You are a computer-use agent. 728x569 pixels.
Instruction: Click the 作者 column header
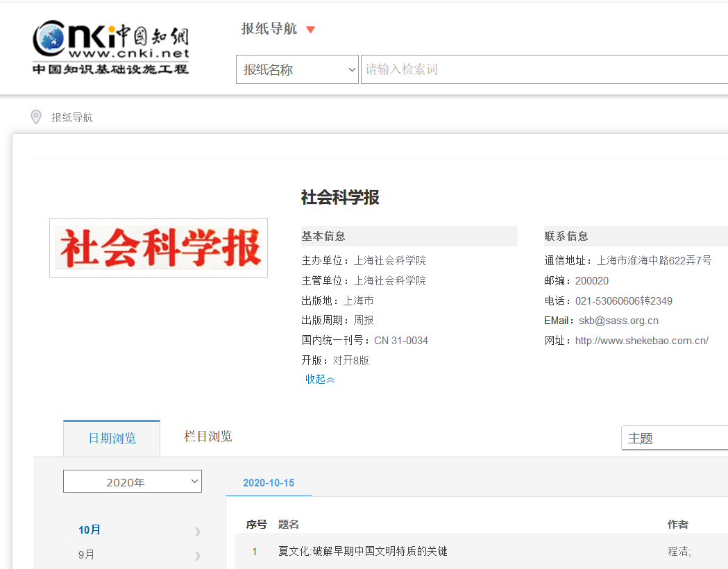coord(678,525)
